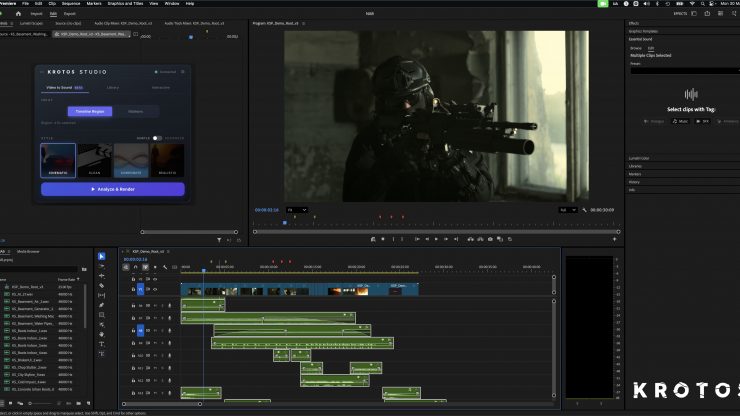Viewport: 740px width, 416px height.
Task: Tag clips as Music in Essential Sound
Action: pyautogui.click(x=680, y=121)
